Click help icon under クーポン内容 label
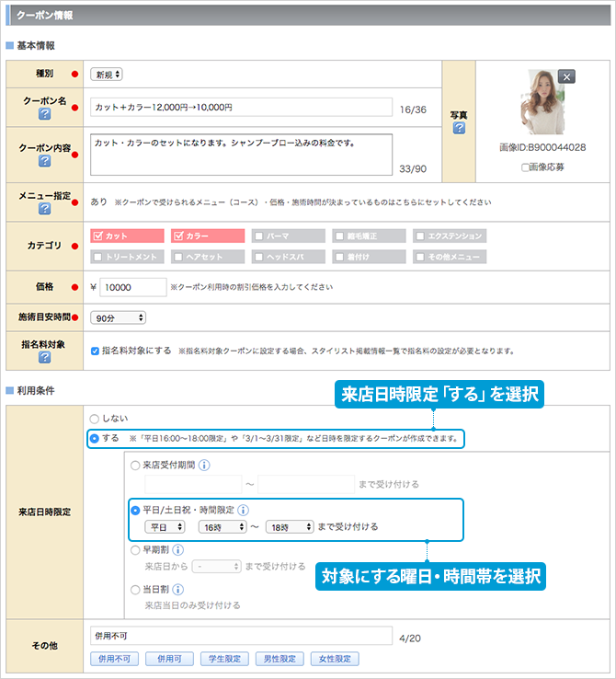Screen dimensions: 616x679 click(x=44, y=161)
